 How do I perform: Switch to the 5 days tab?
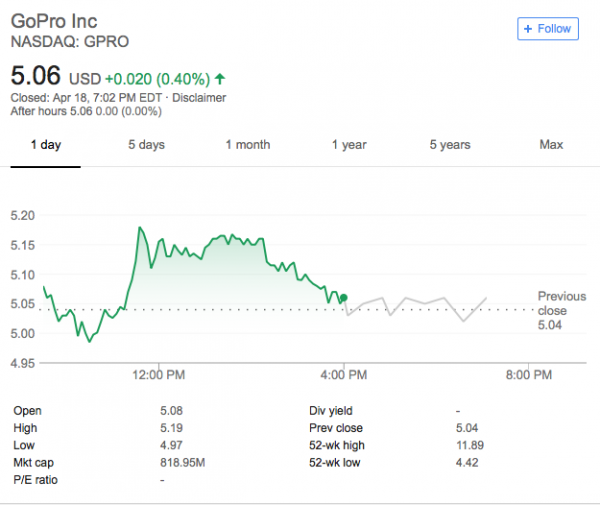146,145
